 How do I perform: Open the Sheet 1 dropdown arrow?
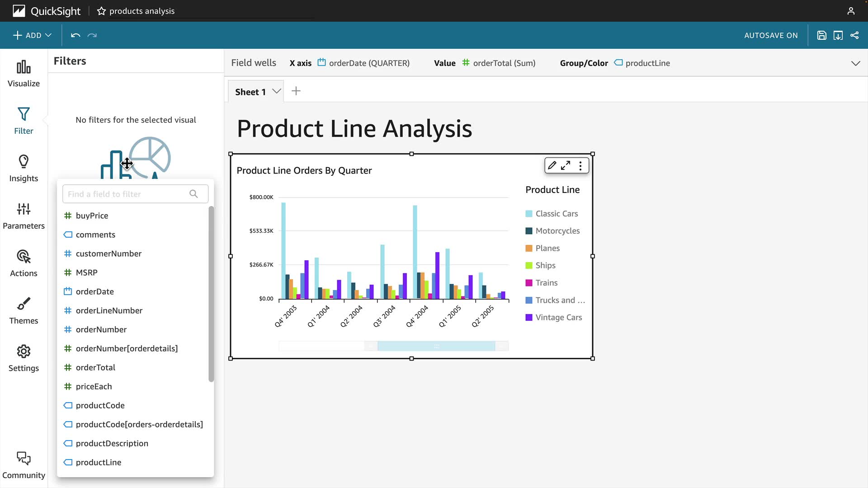point(277,91)
